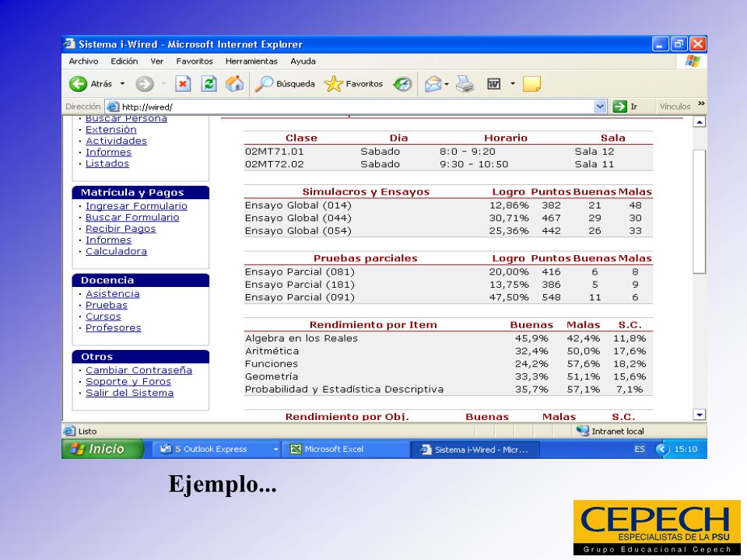Viewport: 747px width, 560px height.
Task: Click the green Atrás back arrow
Action: tap(78, 84)
